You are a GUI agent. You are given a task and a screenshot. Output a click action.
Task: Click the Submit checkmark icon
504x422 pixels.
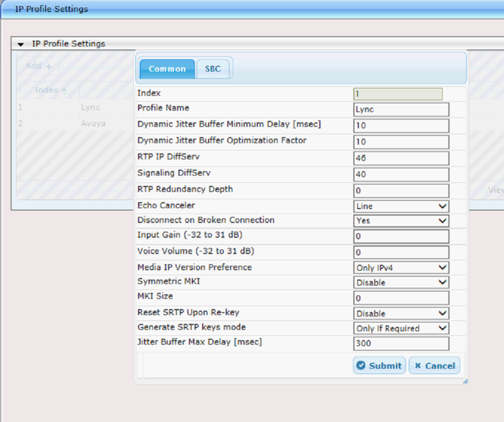361,365
